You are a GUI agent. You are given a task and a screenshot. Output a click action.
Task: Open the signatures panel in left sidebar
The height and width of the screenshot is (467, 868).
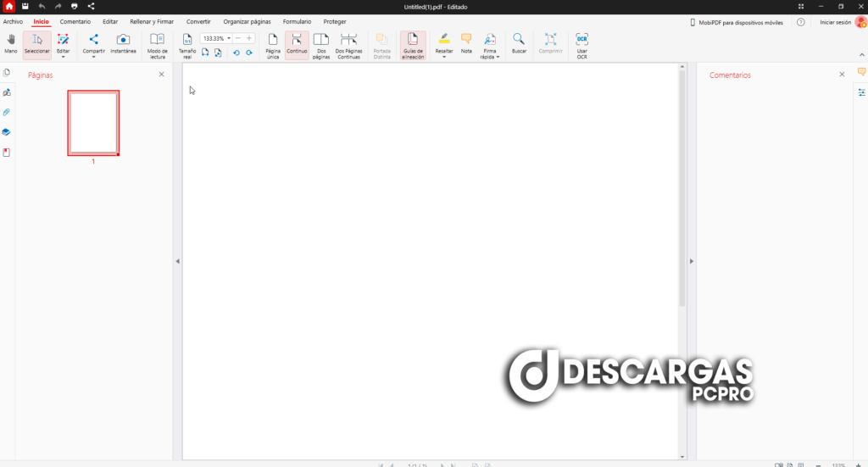(7, 92)
